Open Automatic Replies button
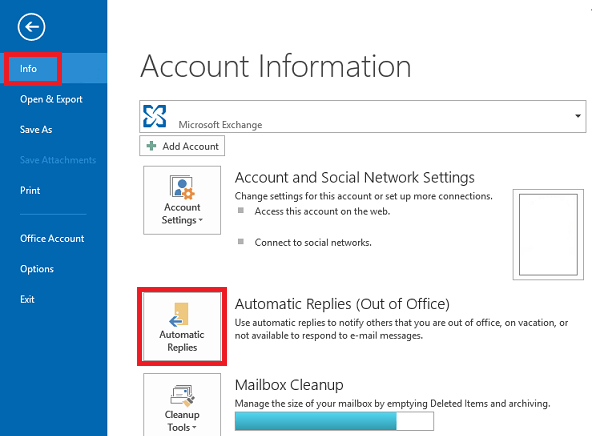This screenshot has width=592, height=436. tap(182, 327)
